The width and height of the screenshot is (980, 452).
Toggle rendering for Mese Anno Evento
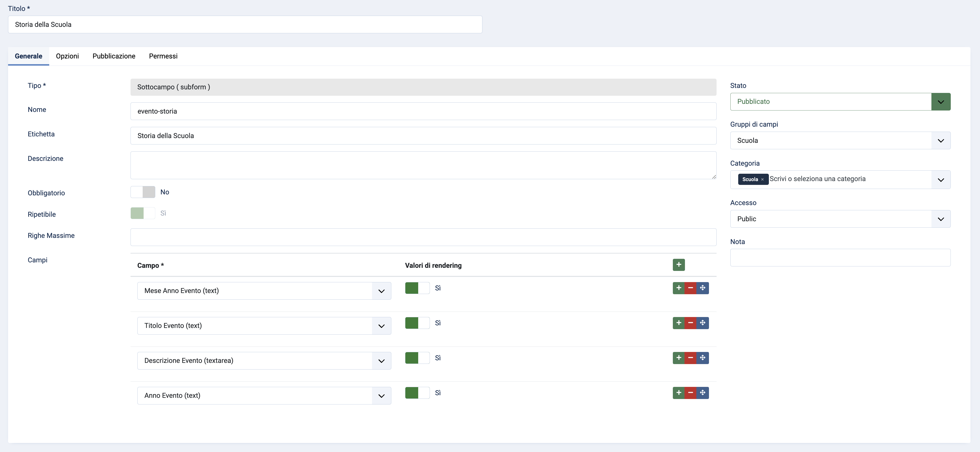pos(417,288)
